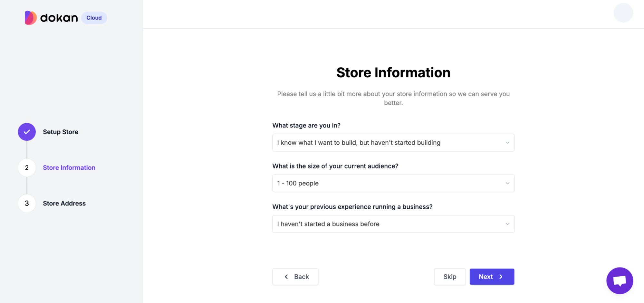644x303 pixels.
Task: Click 'What is the size of your current audience?' label
Action: pyautogui.click(x=335, y=166)
